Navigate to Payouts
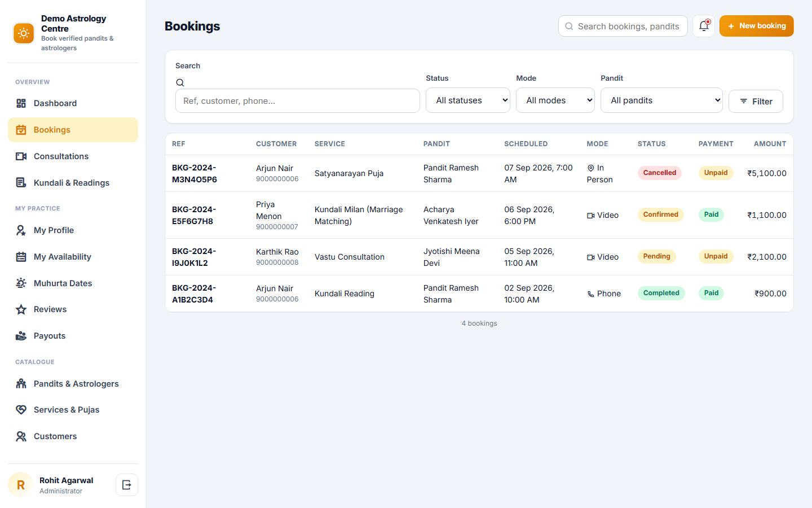The width and height of the screenshot is (812, 508). (73, 336)
